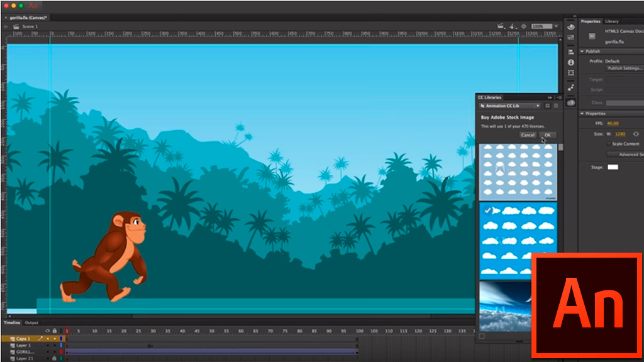Switch to the Library tab
Image resolution: width=644 pixels, height=362 pixels.
611,21
